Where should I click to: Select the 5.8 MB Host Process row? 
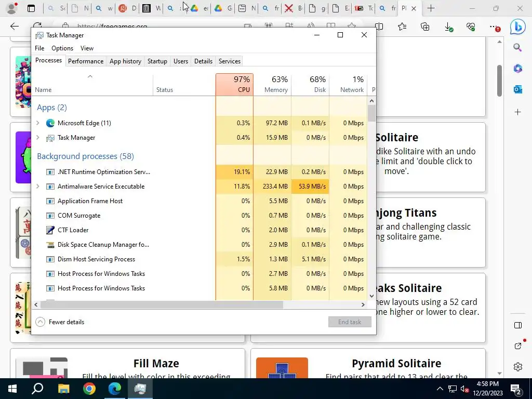pos(199,288)
